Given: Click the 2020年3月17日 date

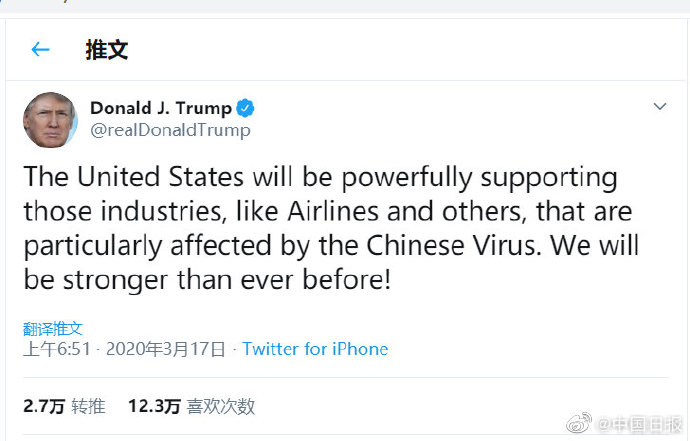Looking at the screenshot, I should click(165, 349).
